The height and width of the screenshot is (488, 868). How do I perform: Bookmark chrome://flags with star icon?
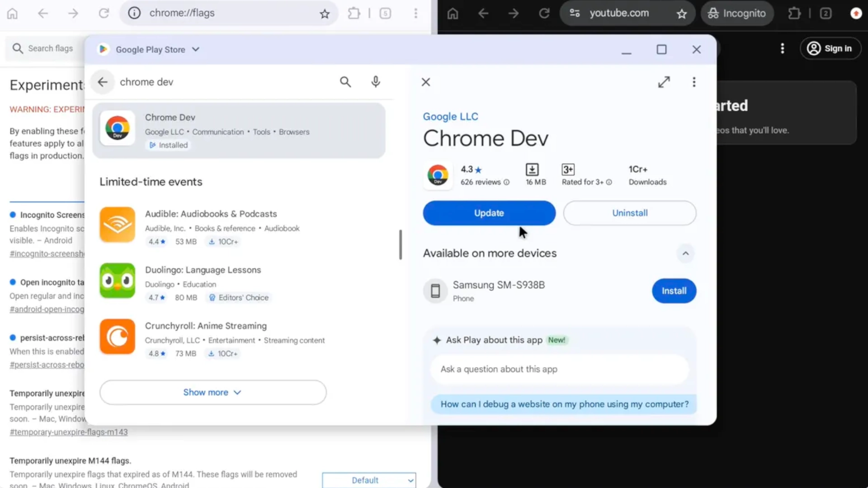tap(324, 14)
